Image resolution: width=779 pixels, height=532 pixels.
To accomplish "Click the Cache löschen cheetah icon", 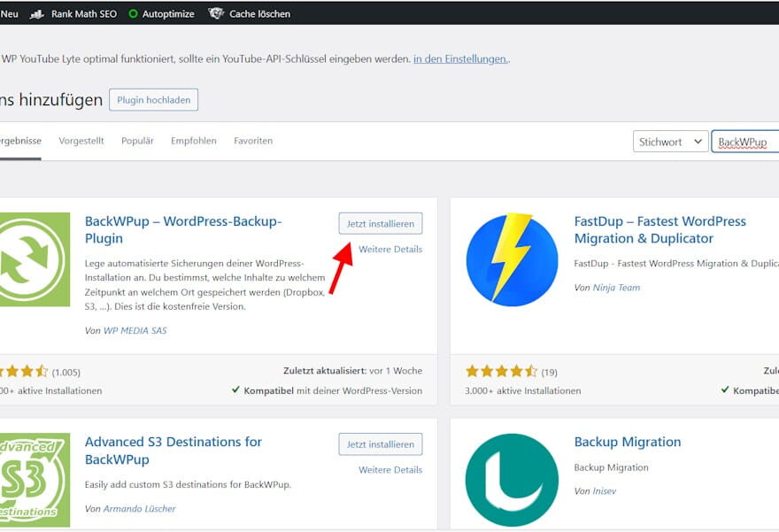I will pyautogui.click(x=216, y=13).
